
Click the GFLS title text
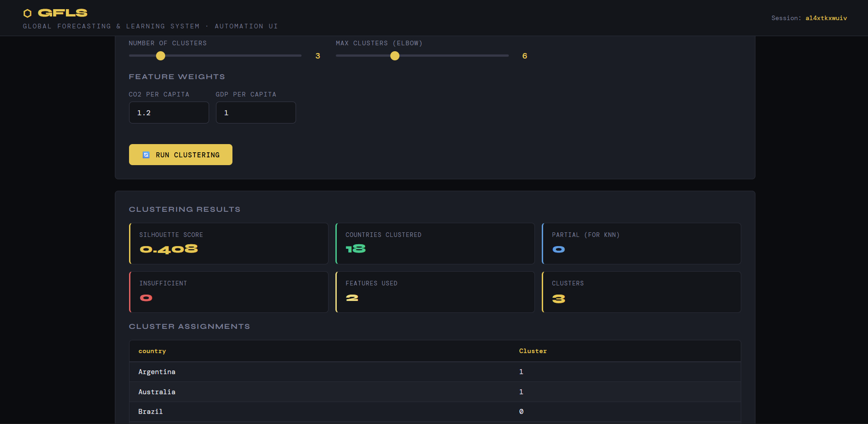[x=63, y=13]
